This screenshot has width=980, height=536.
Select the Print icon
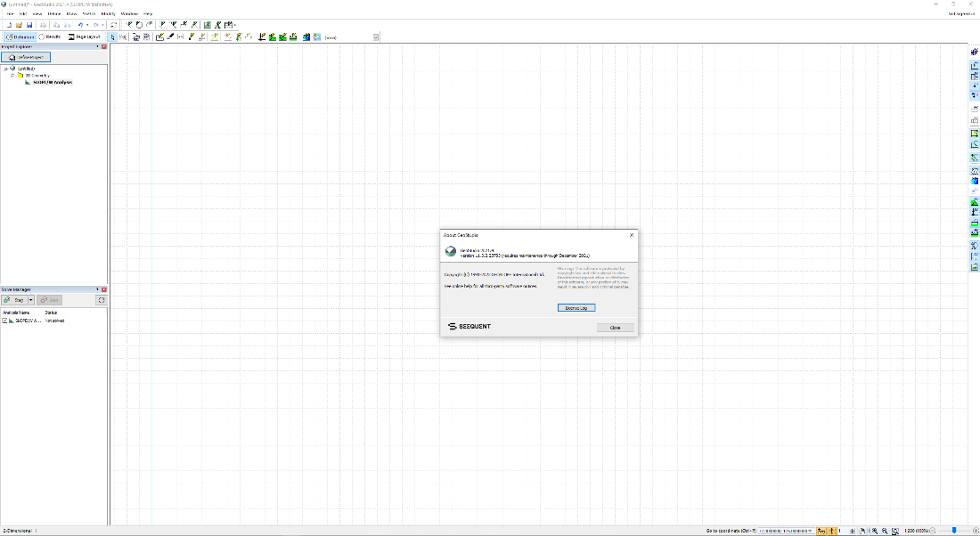43,24
